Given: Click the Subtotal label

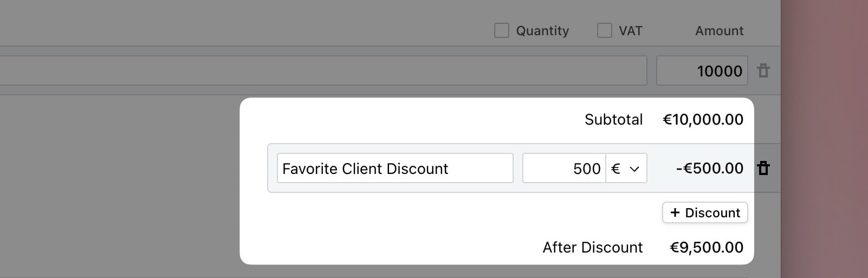Looking at the screenshot, I should [x=613, y=120].
